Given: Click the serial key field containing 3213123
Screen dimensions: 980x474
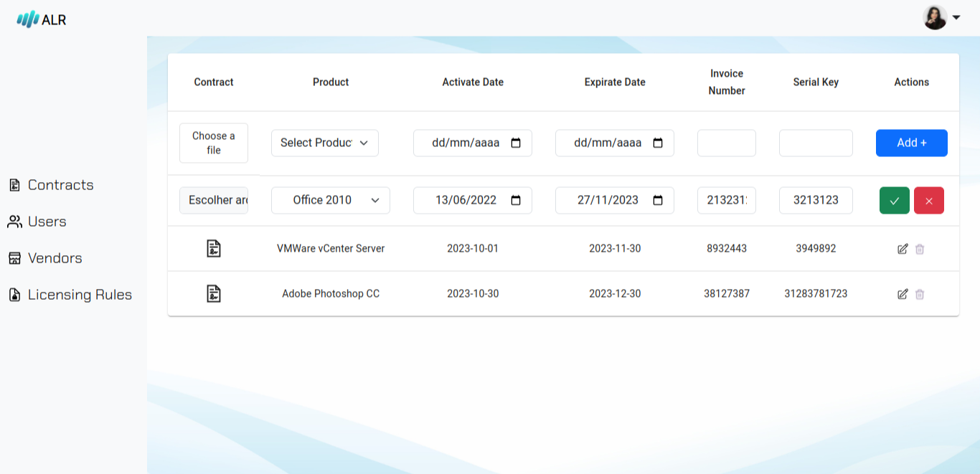Looking at the screenshot, I should 816,200.
